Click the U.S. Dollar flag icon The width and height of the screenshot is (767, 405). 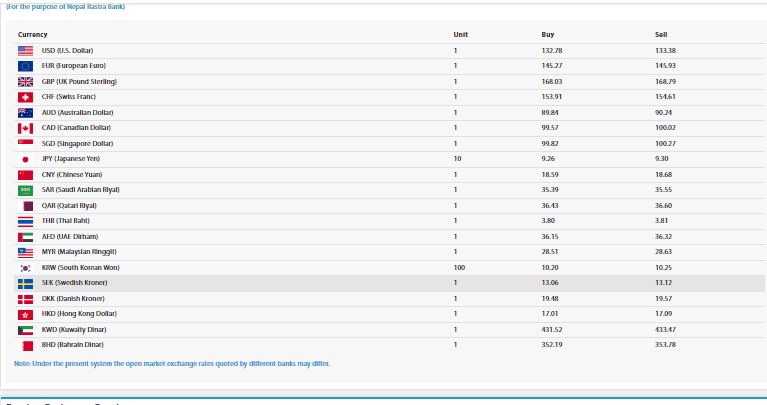tap(26, 50)
